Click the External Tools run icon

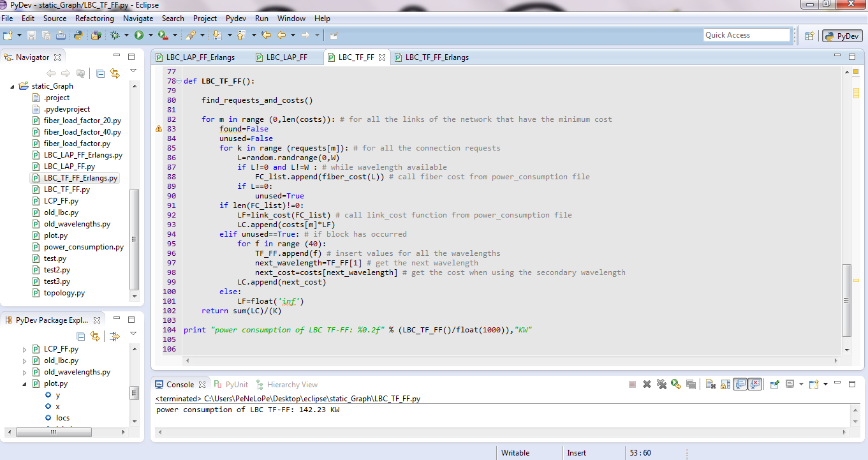coord(163,35)
